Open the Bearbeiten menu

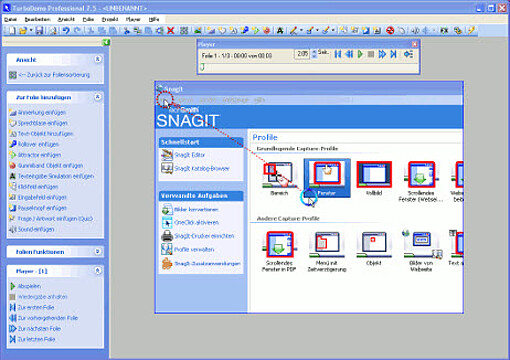pos(37,19)
